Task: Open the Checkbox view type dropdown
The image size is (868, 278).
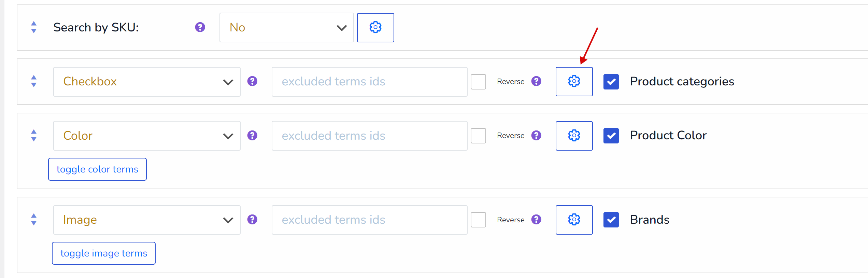Action: tap(147, 82)
